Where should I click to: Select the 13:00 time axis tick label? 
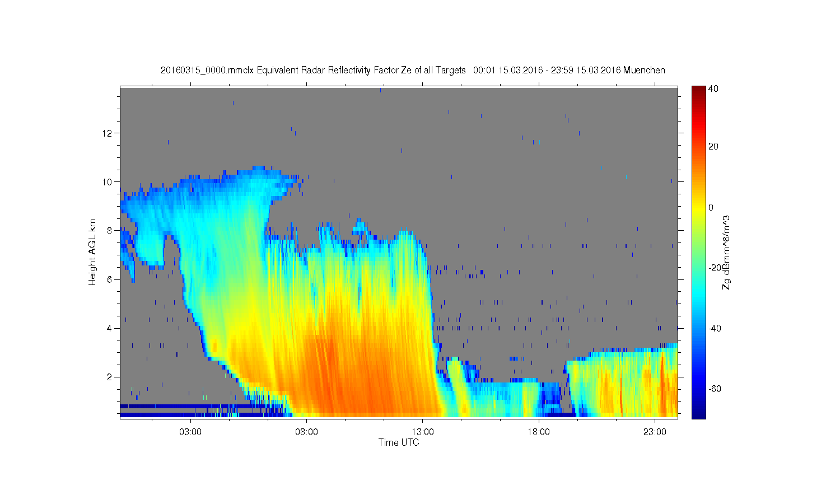423,432
